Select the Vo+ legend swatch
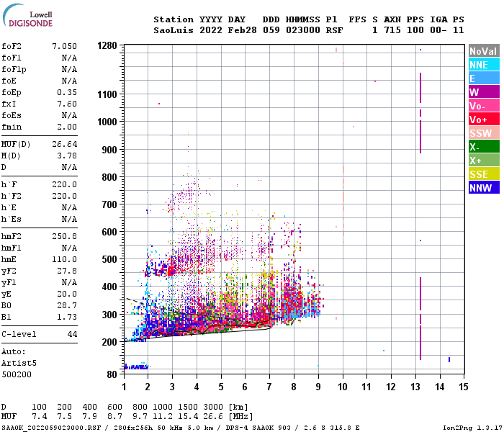The height and width of the screenshot is (432, 504). tap(484, 120)
